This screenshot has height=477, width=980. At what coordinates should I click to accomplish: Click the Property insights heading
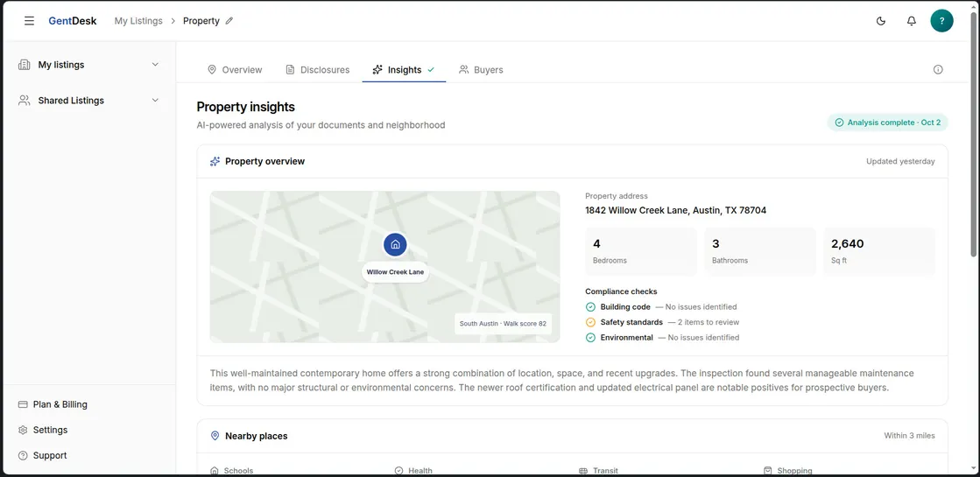pyautogui.click(x=245, y=107)
